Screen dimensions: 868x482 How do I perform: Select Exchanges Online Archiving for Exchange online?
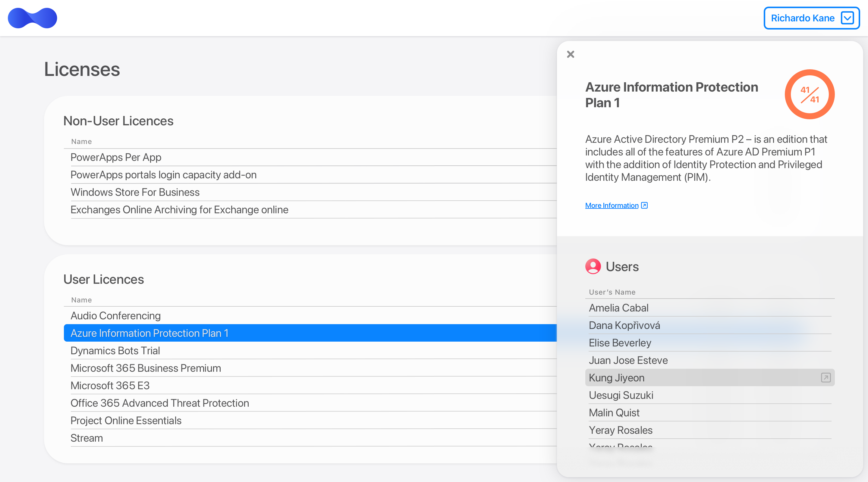click(x=310, y=210)
